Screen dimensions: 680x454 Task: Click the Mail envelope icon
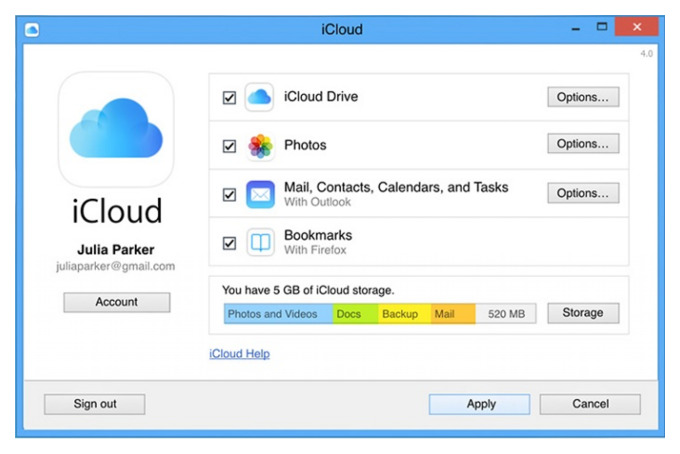(x=260, y=194)
